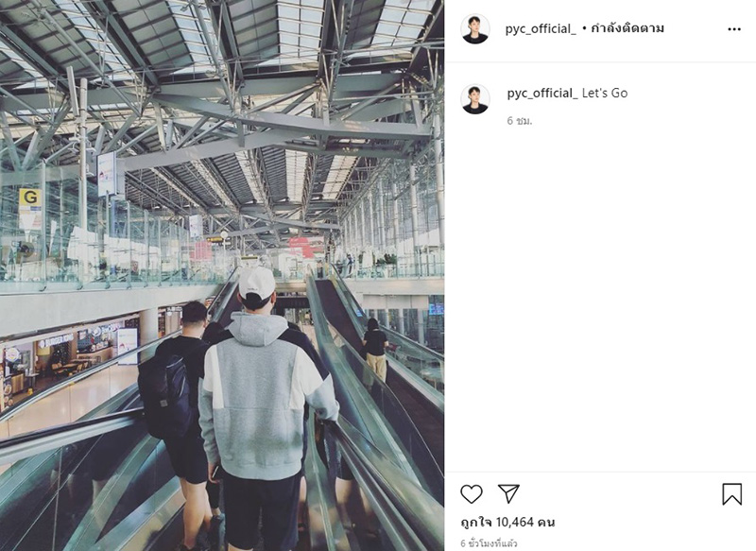Viewport: 756px width, 551px height.
Task: Click the empty comments area below caption
Action: pyautogui.click(x=600, y=299)
